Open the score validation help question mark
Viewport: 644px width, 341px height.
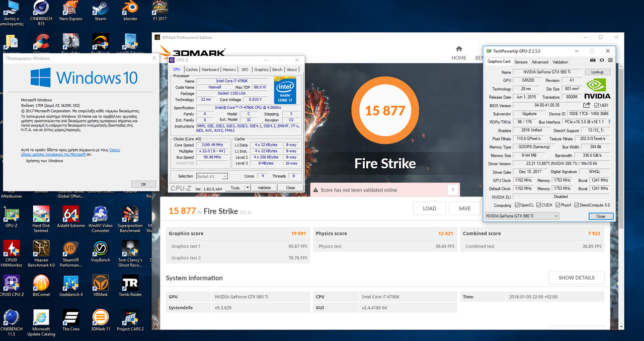tap(453, 190)
